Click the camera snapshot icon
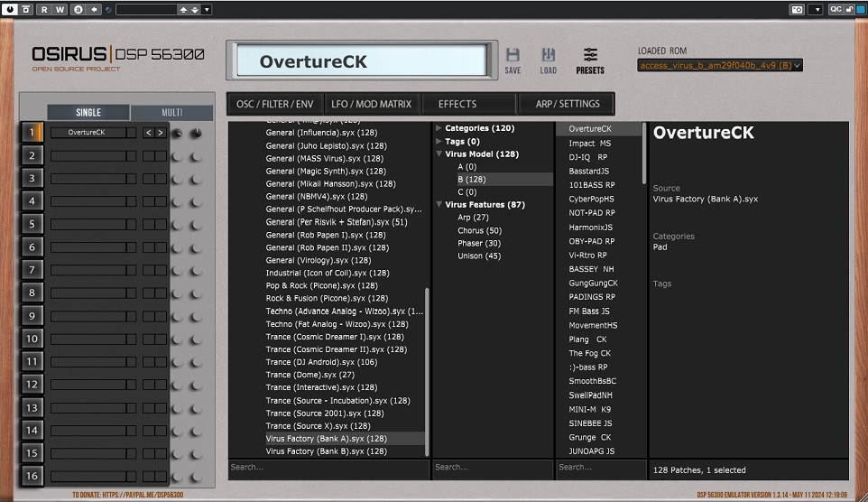The width and height of the screenshot is (868, 502). tap(797, 9)
